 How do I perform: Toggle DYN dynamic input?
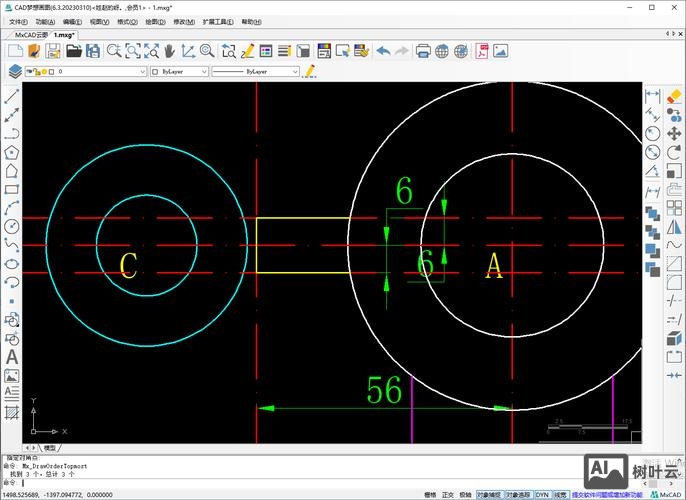coord(542,494)
